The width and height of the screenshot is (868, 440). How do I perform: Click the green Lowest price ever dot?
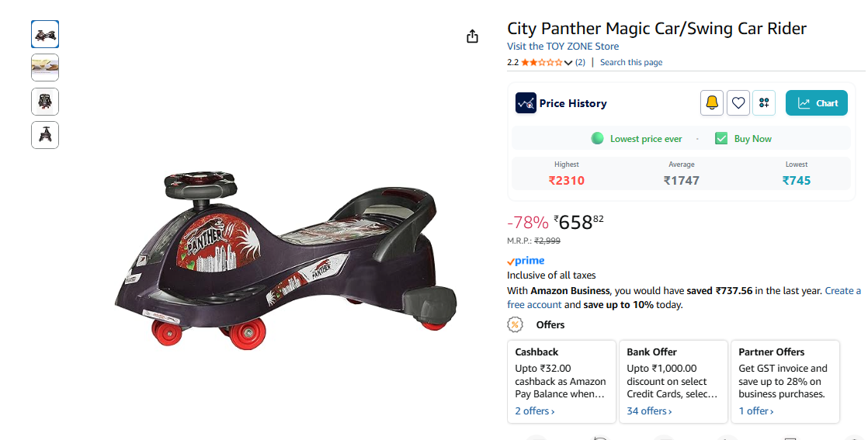coord(597,139)
